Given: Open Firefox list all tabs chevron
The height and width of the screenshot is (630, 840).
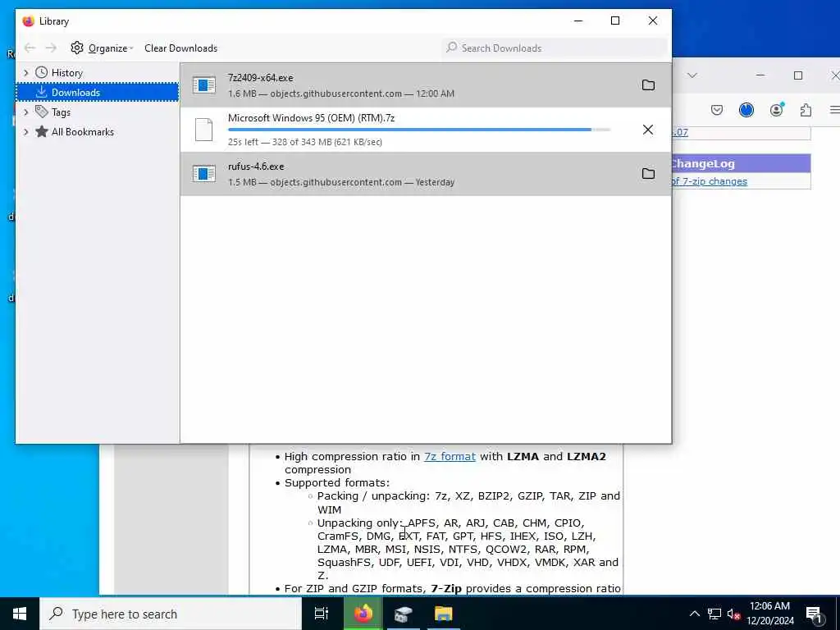Looking at the screenshot, I should click(x=692, y=75).
